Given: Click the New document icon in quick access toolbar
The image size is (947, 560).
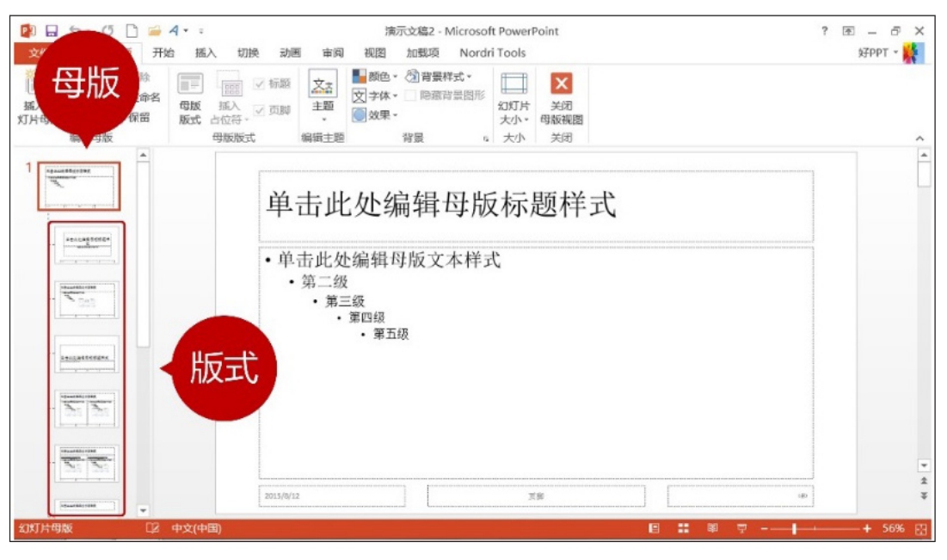Looking at the screenshot, I should coord(131,31).
